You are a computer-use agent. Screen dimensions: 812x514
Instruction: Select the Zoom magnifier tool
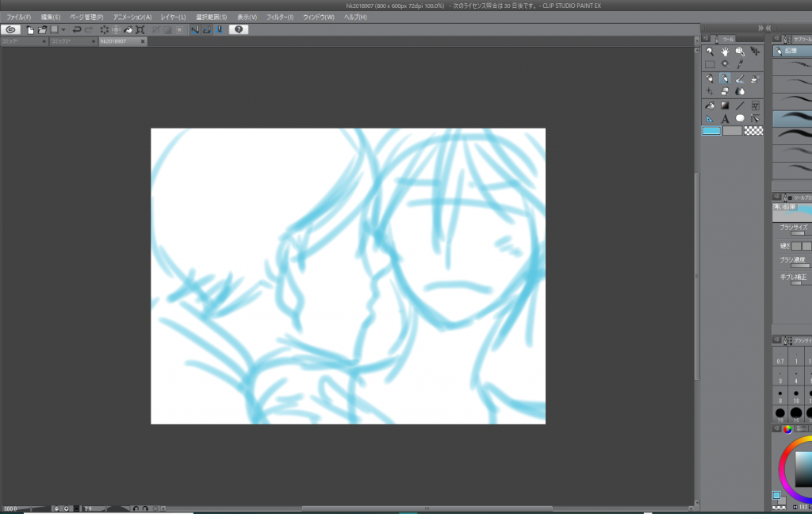tap(710, 52)
